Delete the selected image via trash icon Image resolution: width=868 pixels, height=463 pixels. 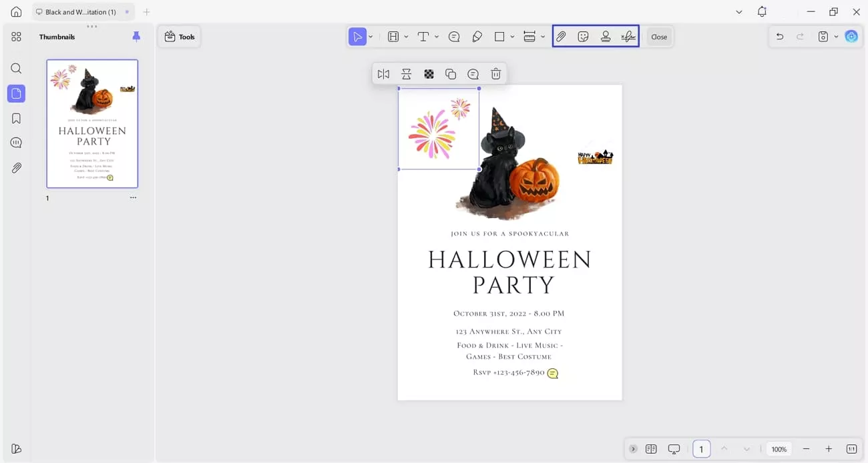click(x=495, y=73)
